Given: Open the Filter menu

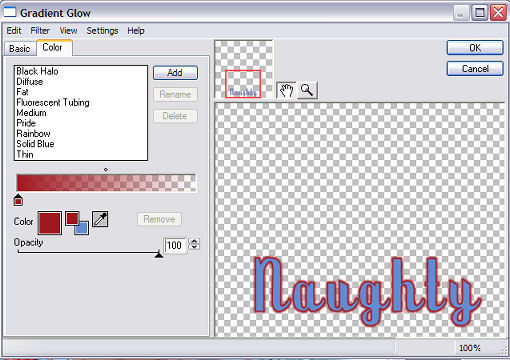Looking at the screenshot, I should 40,31.
